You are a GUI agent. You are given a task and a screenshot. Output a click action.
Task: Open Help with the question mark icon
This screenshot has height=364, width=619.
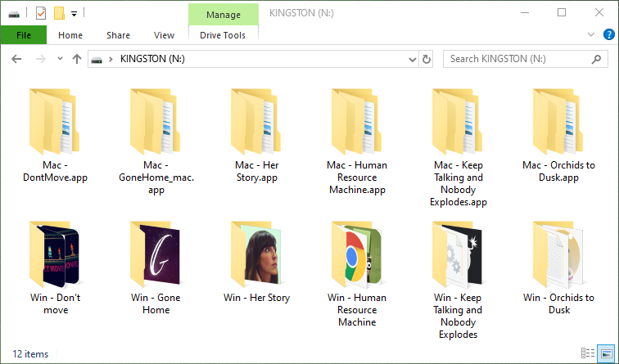point(608,34)
